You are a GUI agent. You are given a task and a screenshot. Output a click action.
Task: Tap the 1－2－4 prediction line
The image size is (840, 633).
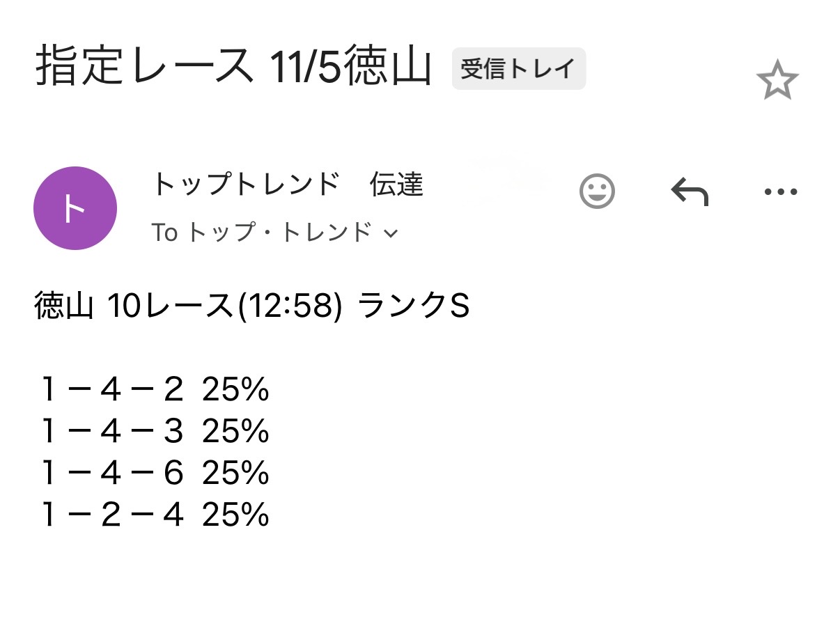(x=111, y=516)
